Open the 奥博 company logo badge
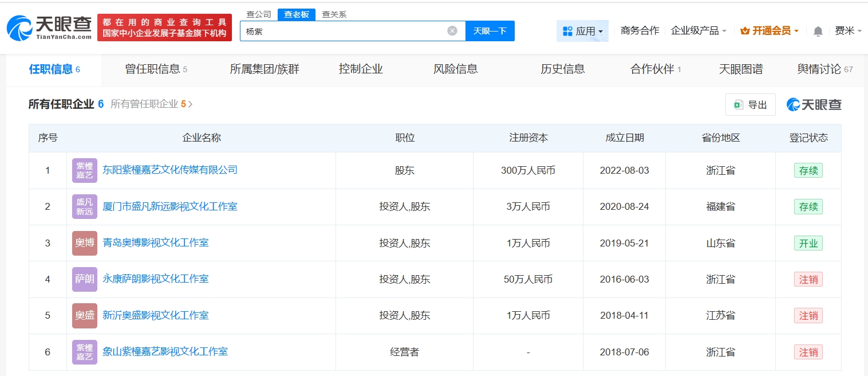The height and width of the screenshot is (376, 868). click(85, 243)
